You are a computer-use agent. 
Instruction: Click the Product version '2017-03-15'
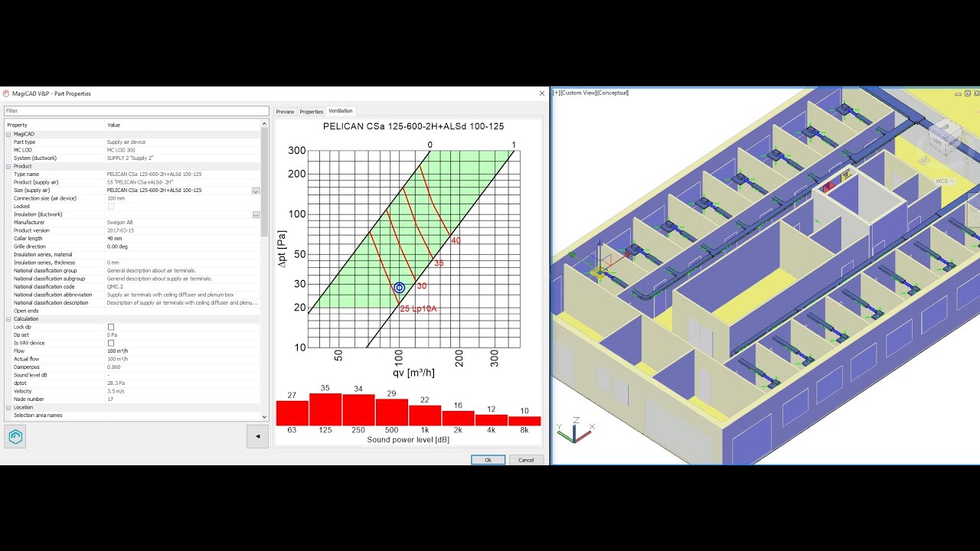tap(120, 230)
